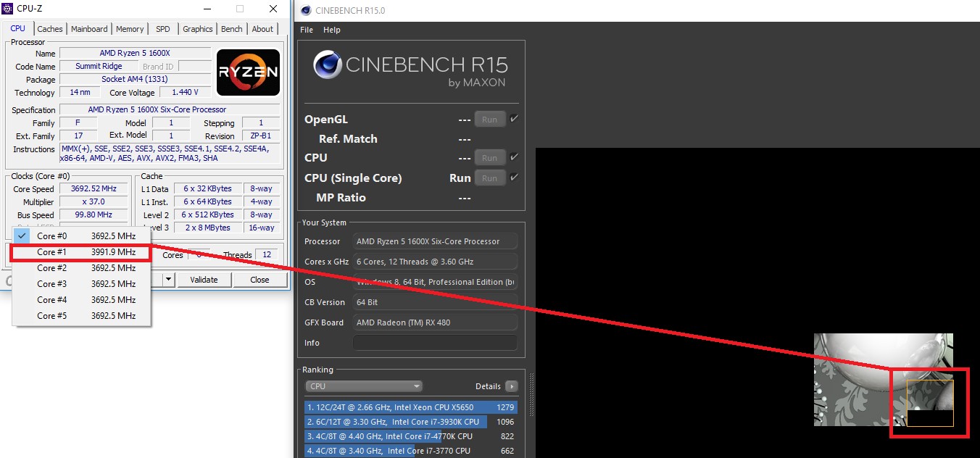Screen dimensions: 980x458
Task: Click the Cinebench R15 logo sphere
Action: [327, 65]
